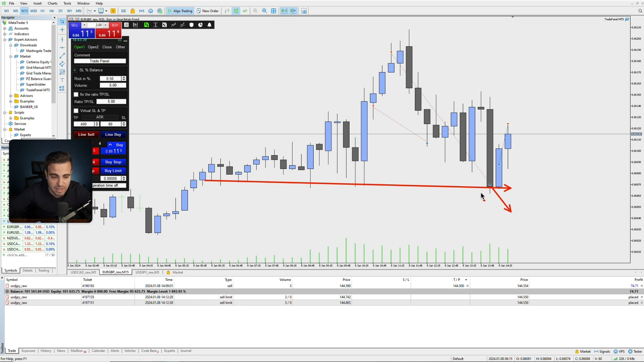The height and width of the screenshot is (362, 644).
Task: Open the notifications bell icon on the trade panel
Action: [x=209, y=25]
